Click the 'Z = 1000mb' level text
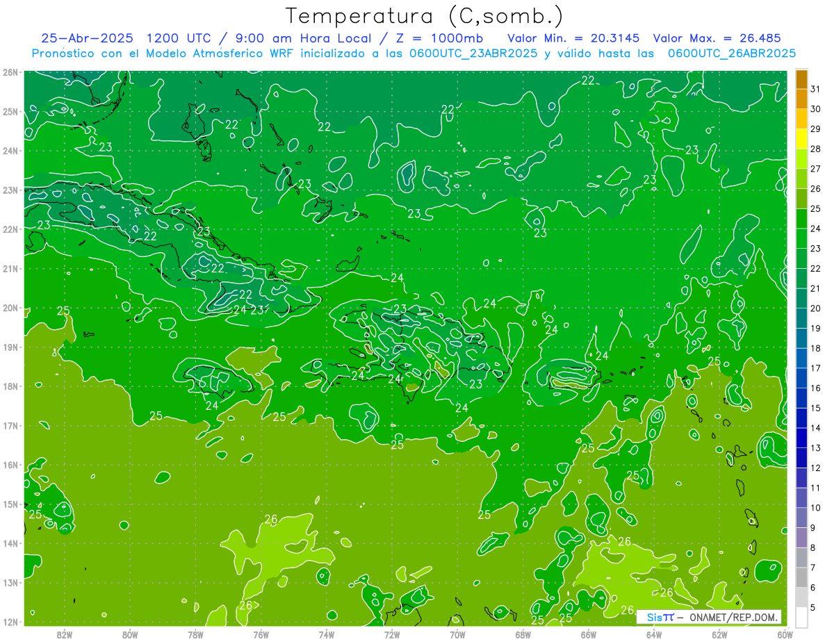834x644 pixels. point(439,38)
